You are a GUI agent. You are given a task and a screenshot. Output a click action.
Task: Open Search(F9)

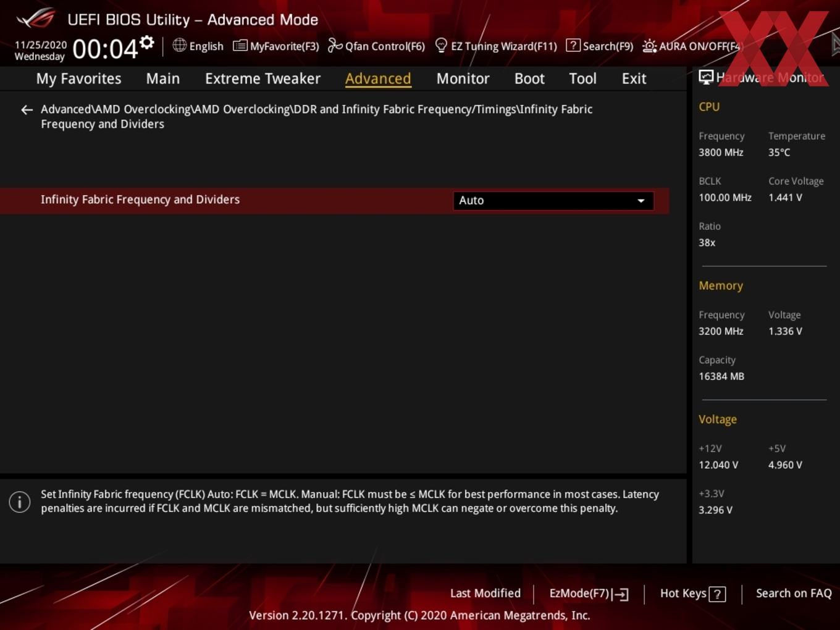coord(600,46)
